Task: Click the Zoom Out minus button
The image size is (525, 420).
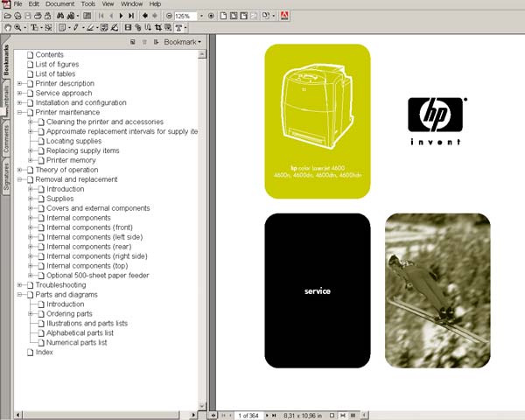Action: [169, 16]
